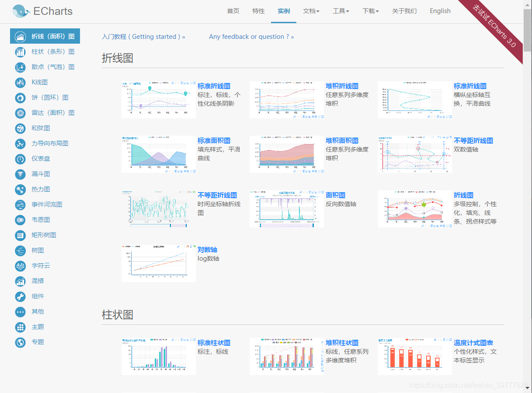Image resolution: width=532 pixels, height=393 pixels.
Task: Expand the 工具 dropdown menu
Action: click(341, 11)
